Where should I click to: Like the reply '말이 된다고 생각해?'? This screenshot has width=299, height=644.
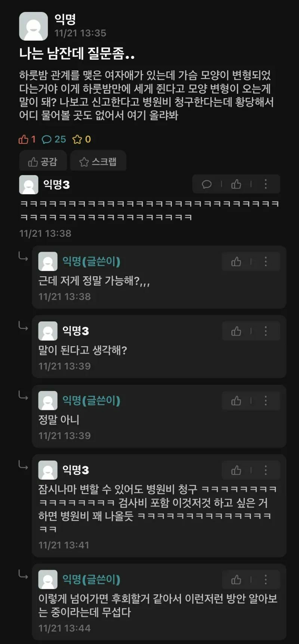pos(236,331)
